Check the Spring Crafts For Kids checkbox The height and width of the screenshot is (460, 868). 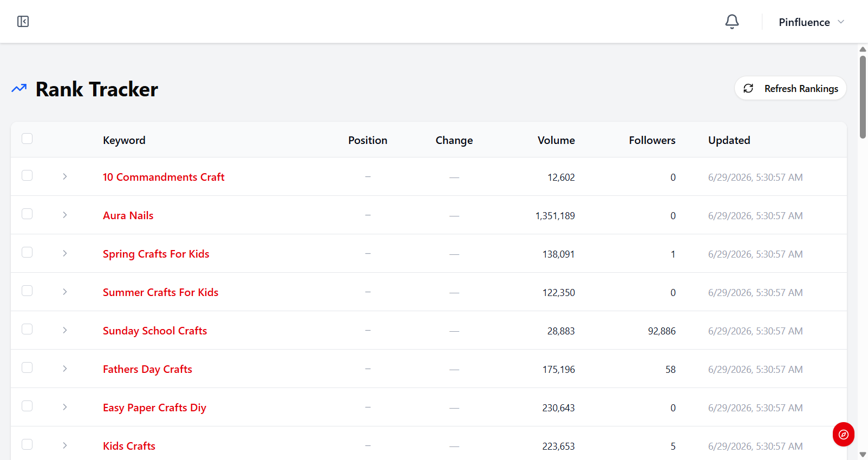click(x=27, y=252)
